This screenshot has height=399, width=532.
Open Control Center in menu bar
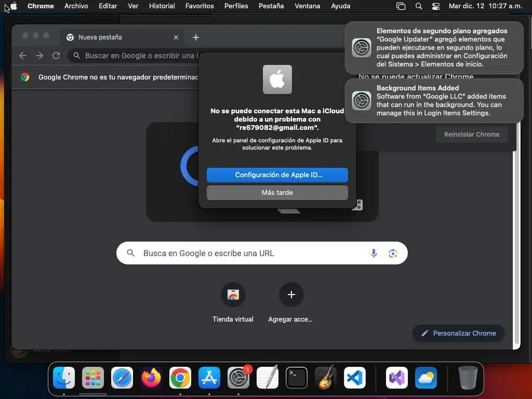[x=436, y=6]
